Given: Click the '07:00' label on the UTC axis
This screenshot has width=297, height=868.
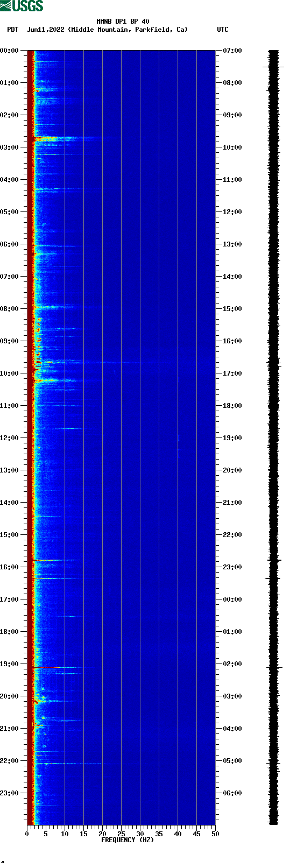Looking at the screenshot, I should click(232, 51).
